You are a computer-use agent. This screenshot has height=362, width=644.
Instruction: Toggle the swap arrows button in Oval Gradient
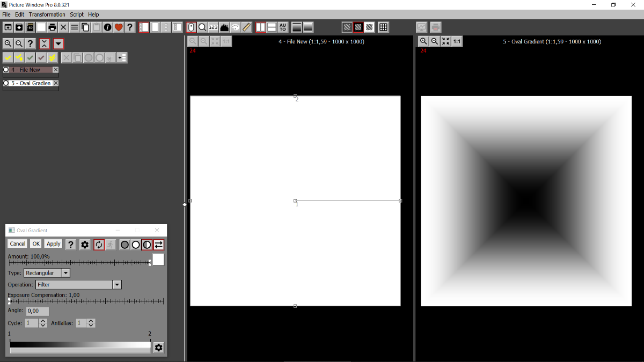pyautogui.click(x=158, y=245)
